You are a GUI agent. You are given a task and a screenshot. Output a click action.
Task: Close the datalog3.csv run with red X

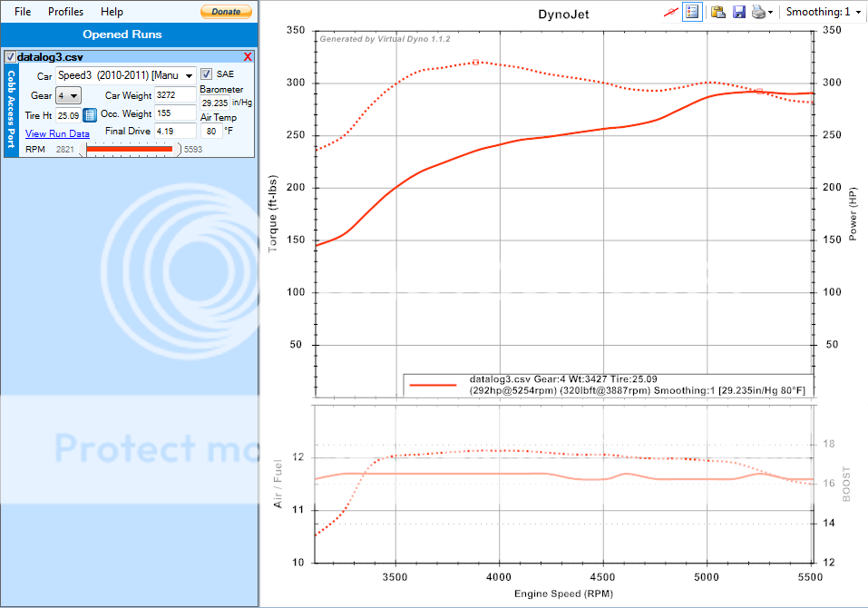click(248, 57)
